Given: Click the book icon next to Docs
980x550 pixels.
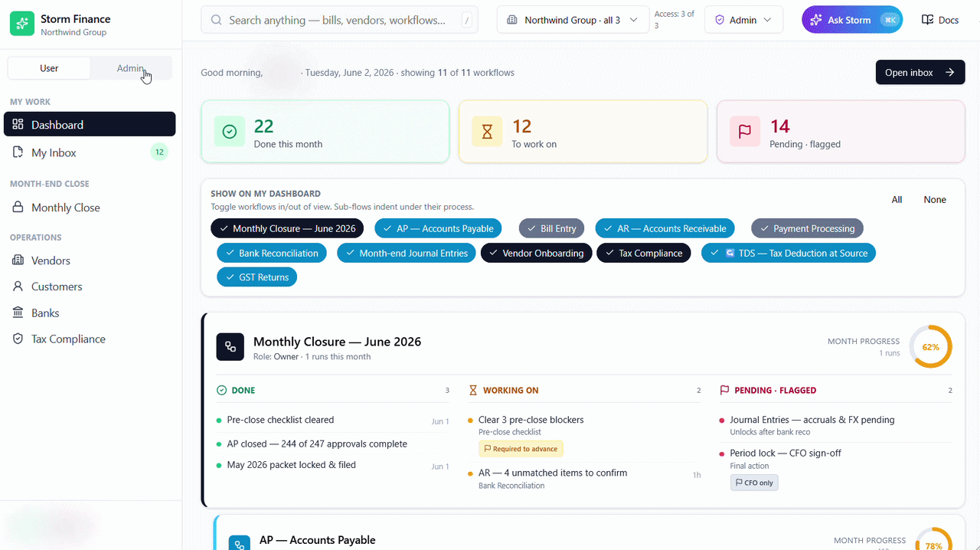Looking at the screenshot, I should point(927,20).
